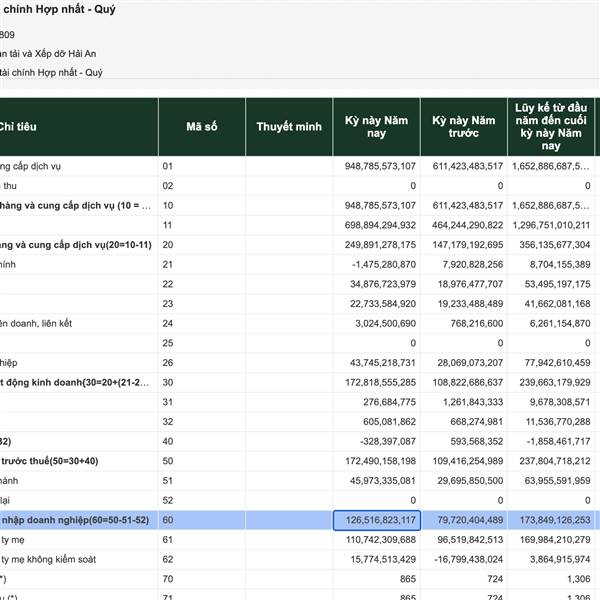Select value 110,742,309,688 in row 61
Viewport: 600px width, 600px height.
[380, 540]
